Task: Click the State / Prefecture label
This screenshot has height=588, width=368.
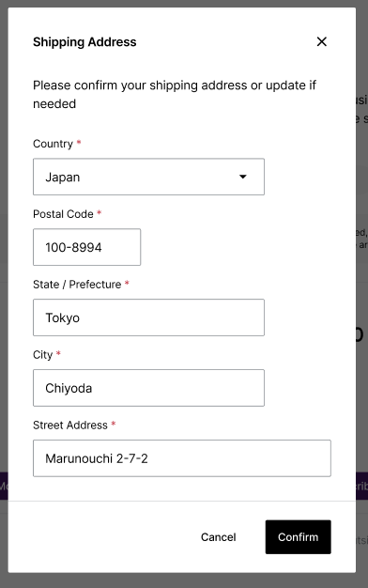Action: [x=77, y=285]
